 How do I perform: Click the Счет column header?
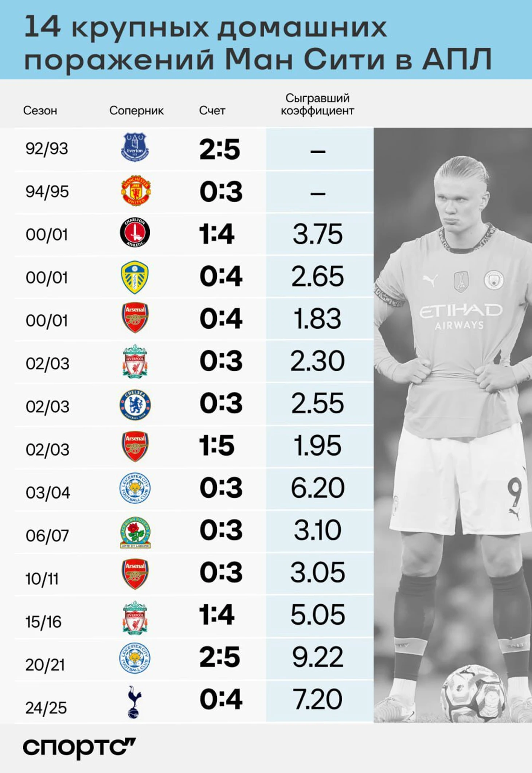point(212,110)
